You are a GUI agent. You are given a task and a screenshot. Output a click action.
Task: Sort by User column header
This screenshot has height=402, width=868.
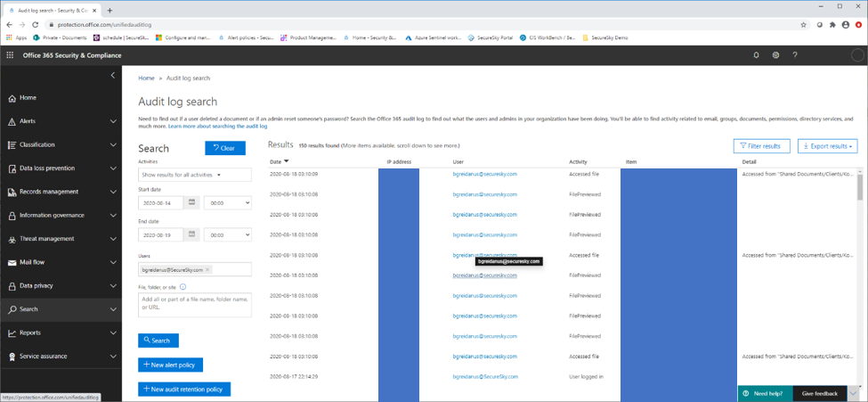[x=458, y=162]
